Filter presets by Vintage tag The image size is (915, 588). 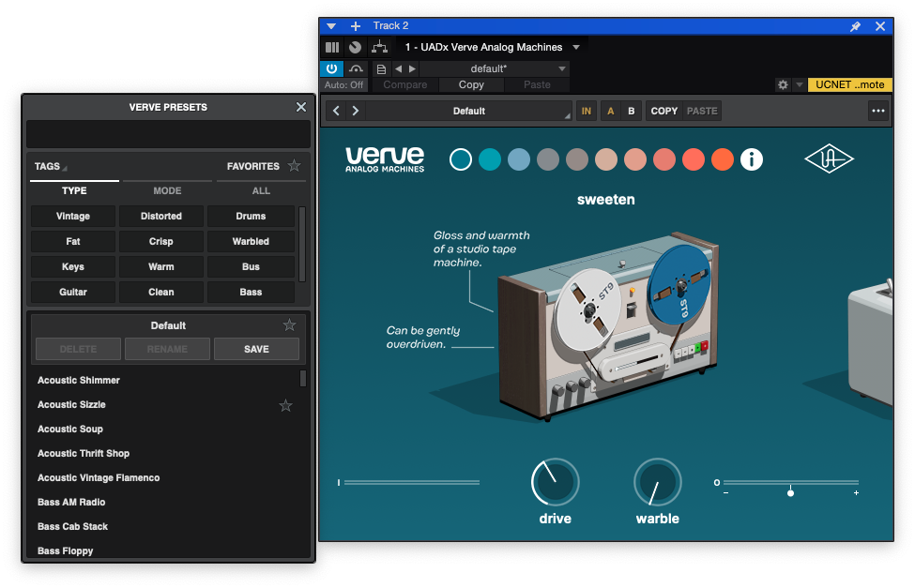click(73, 216)
